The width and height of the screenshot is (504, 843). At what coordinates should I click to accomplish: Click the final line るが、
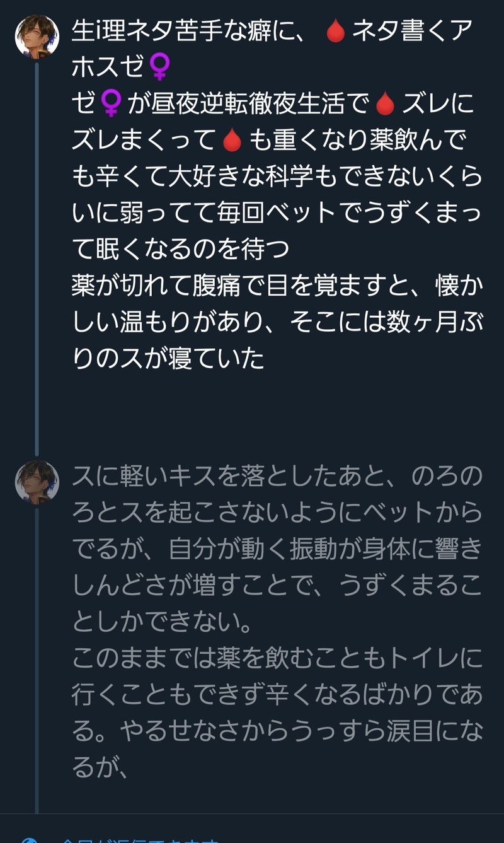coord(101,767)
